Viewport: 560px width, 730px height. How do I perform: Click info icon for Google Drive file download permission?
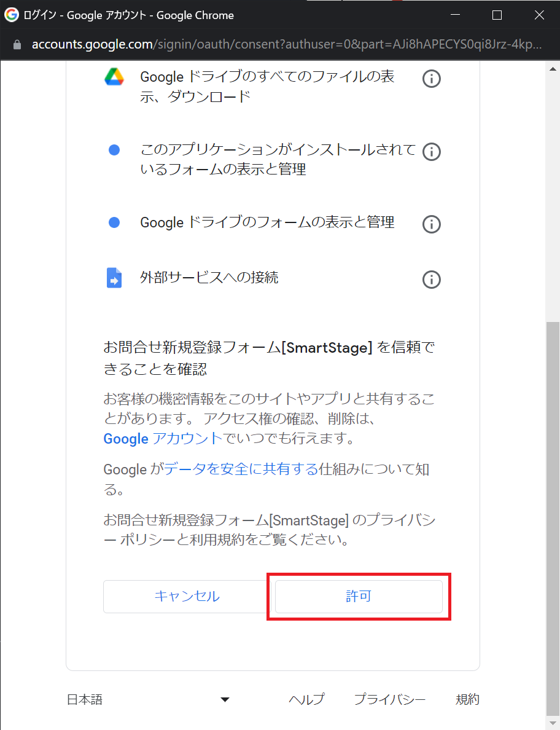pyautogui.click(x=431, y=79)
